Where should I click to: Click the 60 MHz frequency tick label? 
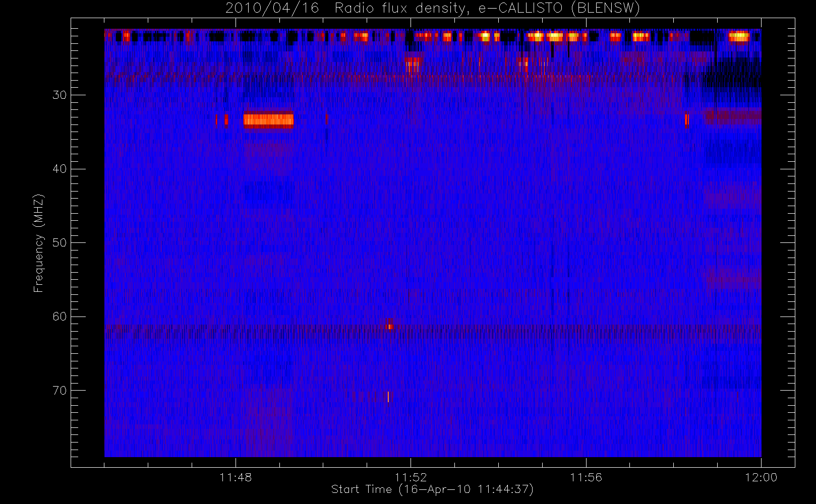pyautogui.click(x=60, y=317)
